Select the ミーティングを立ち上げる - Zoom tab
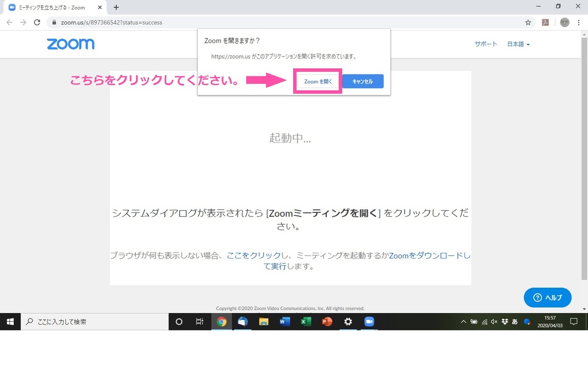The image size is (588, 387). 54,8
